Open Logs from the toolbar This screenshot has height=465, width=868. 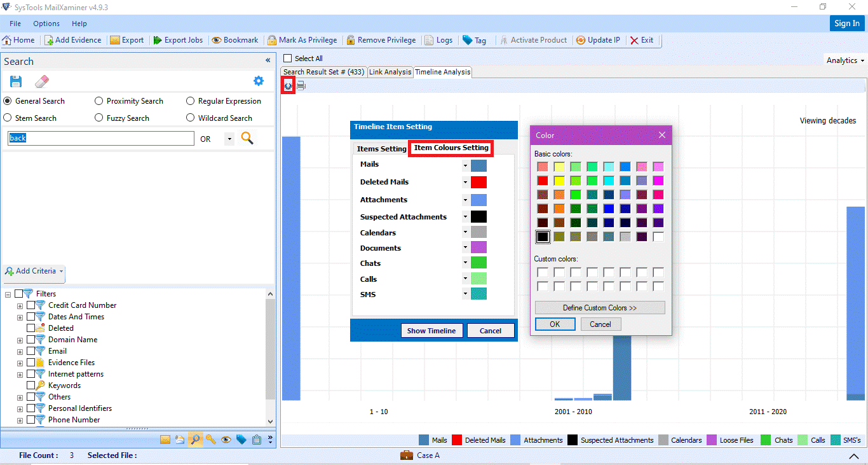(x=438, y=40)
